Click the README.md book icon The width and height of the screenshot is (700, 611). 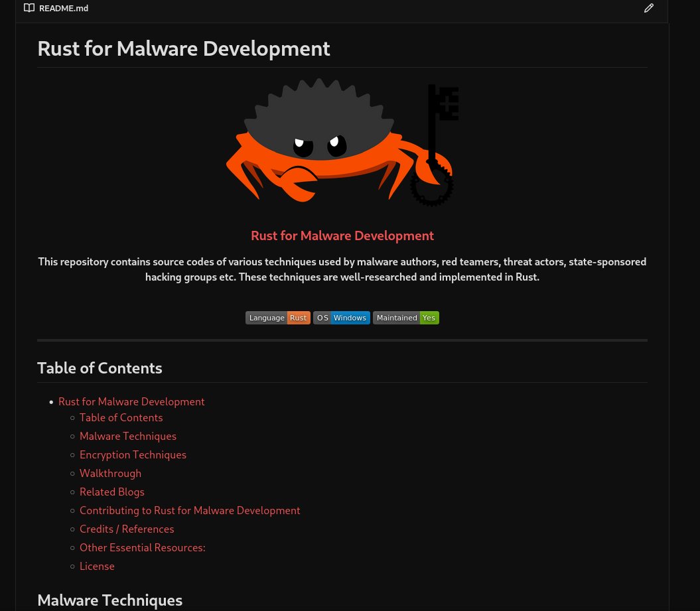[x=29, y=8]
